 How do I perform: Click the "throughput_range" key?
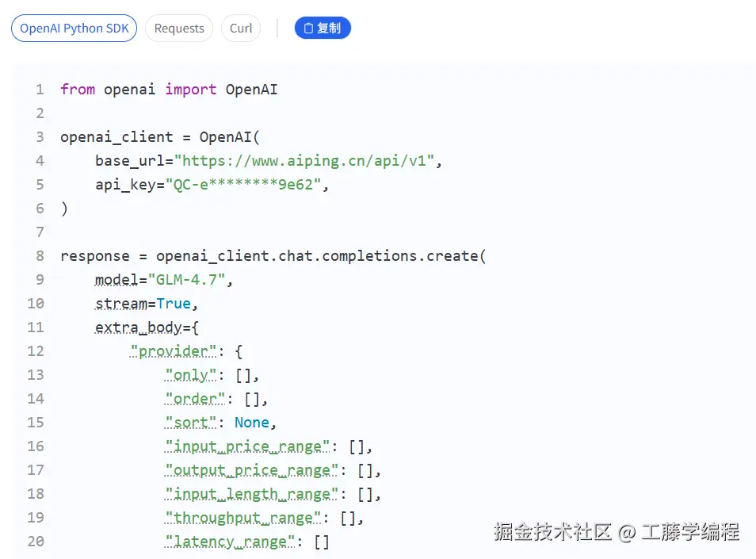243,518
